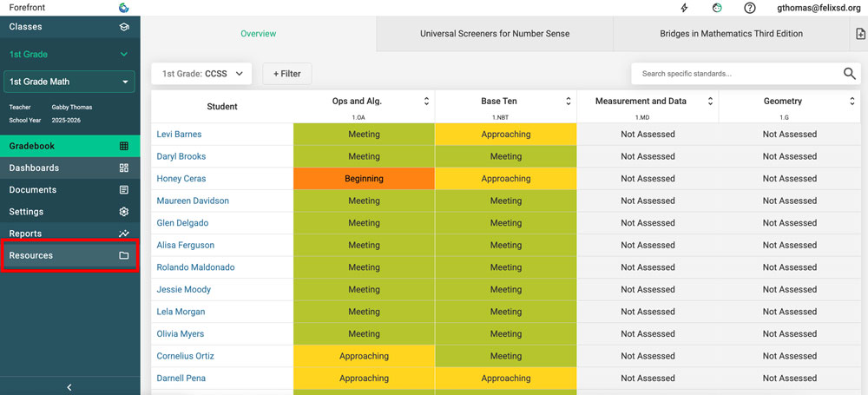Click the help question mark icon
This screenshot has height=395, width=868.
750,8
